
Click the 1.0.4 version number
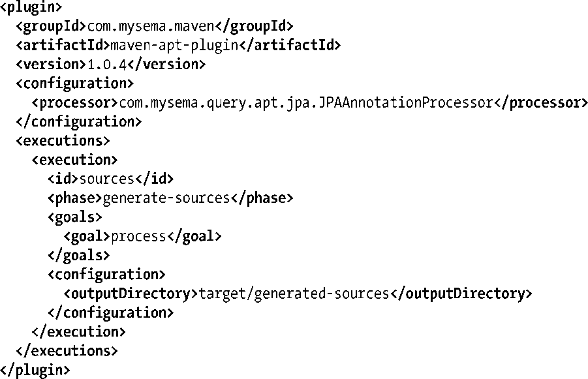tap(106, 65)
